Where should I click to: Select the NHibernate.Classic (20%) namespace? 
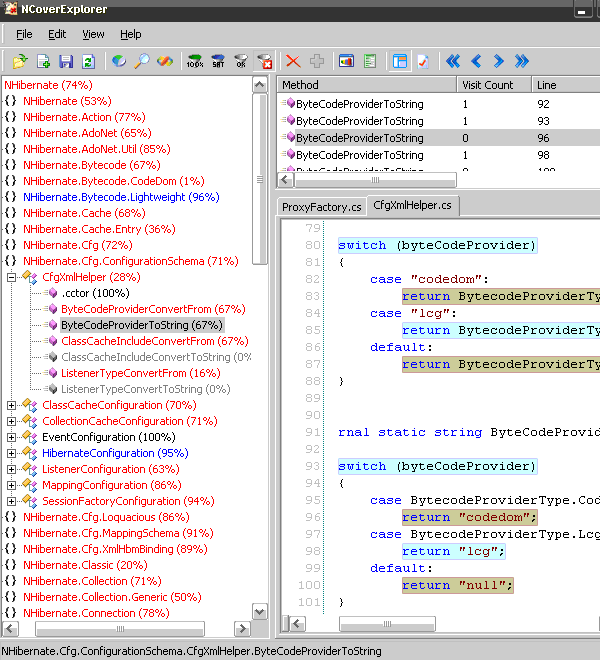pyautogui.click(x=85, y=565)
